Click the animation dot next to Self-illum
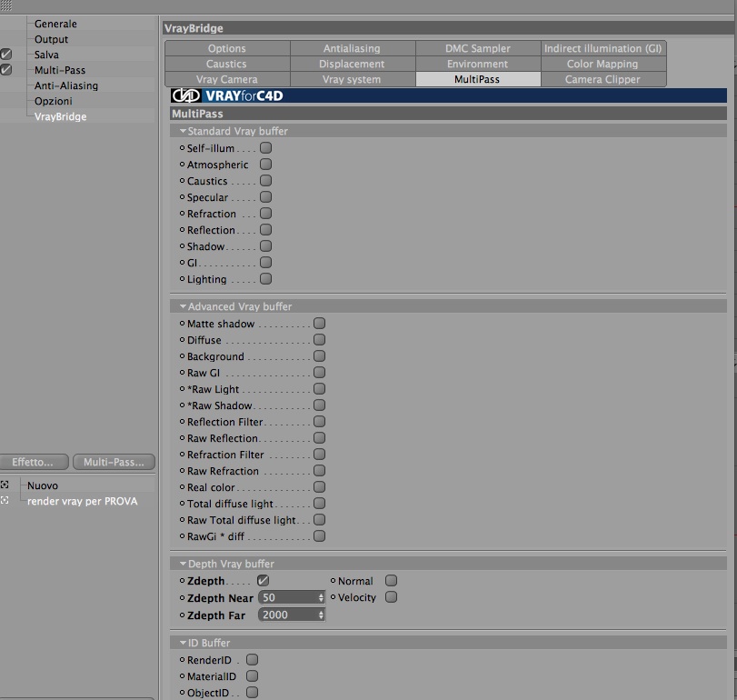Screen dimensions: 737x700 (183, 148)
